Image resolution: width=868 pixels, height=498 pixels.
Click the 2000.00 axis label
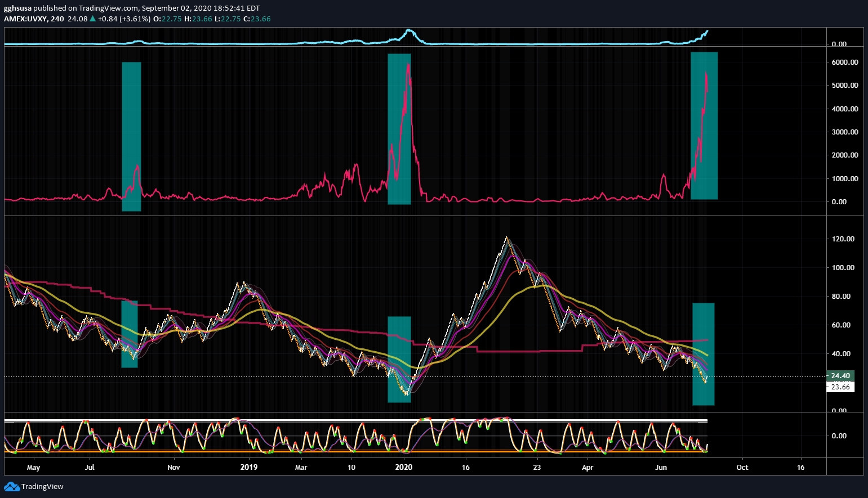click(845, 155)
